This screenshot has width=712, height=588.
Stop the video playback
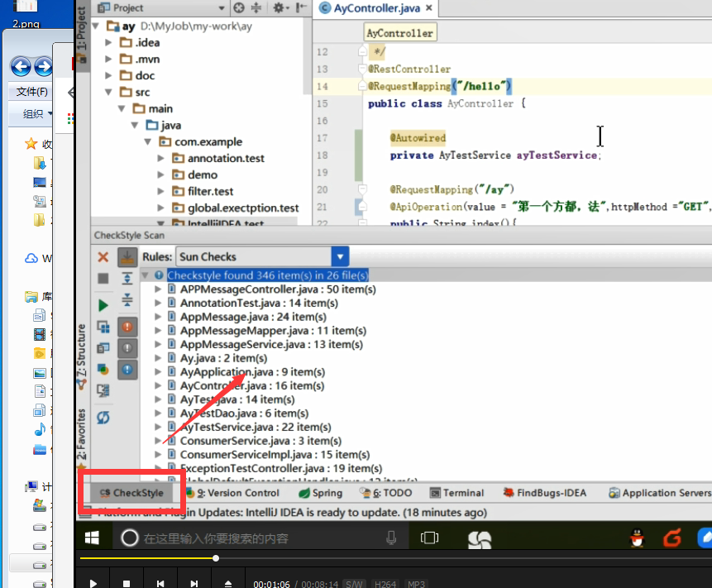point(127,584)
